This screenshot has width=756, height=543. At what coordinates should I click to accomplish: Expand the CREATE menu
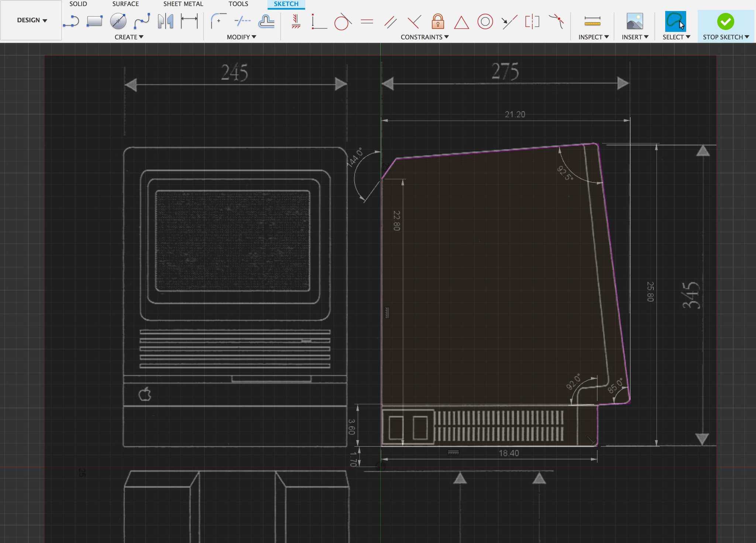coord(129,37)
